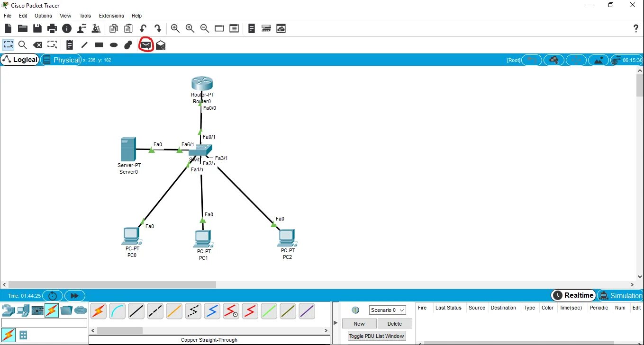Image resolution: width=644 pixels, height=345 pixels.
Task: Draw a line with the line tool
Action: point(84,45)
